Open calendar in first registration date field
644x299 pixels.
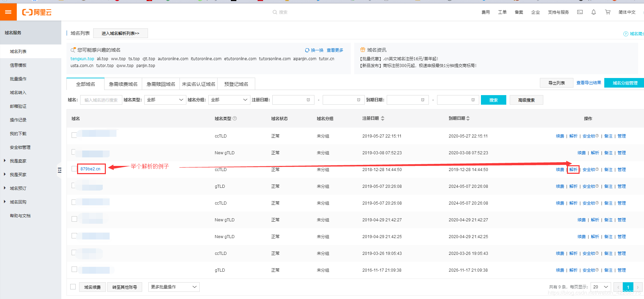pos(308,100)
